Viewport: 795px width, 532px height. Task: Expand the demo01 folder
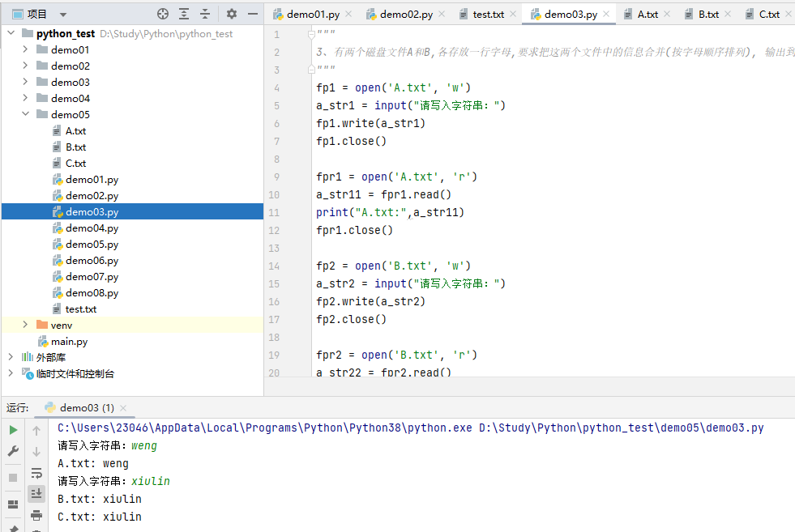pyautogui.click(x=25, y=49)
